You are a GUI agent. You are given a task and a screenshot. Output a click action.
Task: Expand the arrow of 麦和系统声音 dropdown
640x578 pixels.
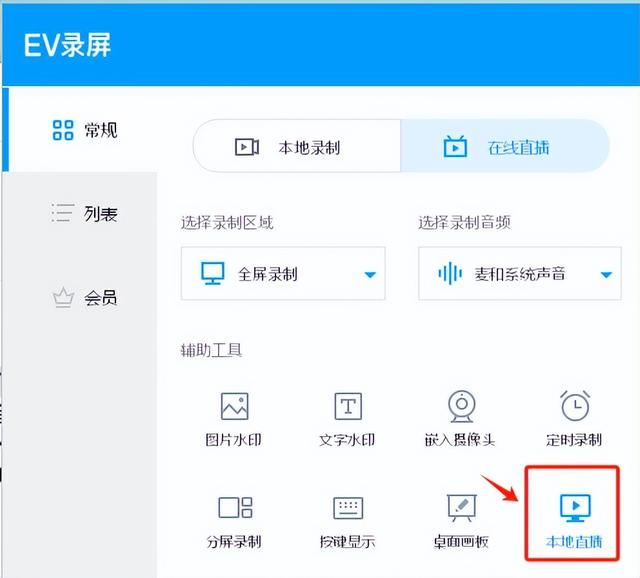click(606, 275)
